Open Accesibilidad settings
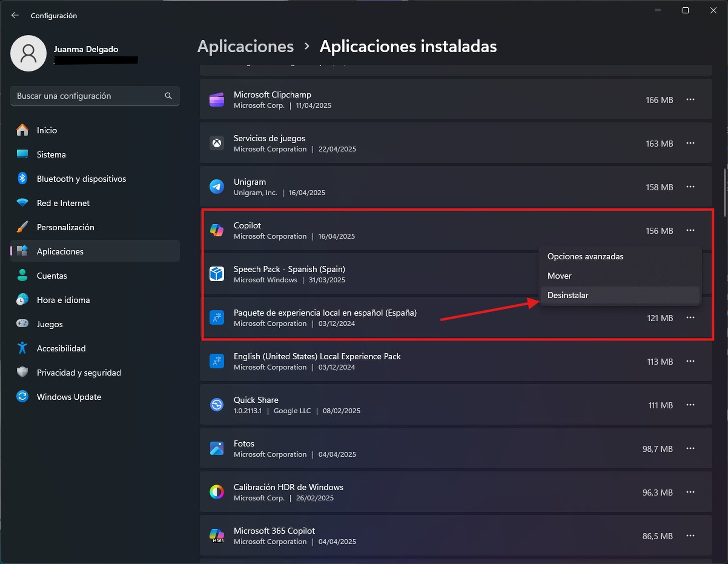Viewport: 728px width, 564px height. point(61,348)
